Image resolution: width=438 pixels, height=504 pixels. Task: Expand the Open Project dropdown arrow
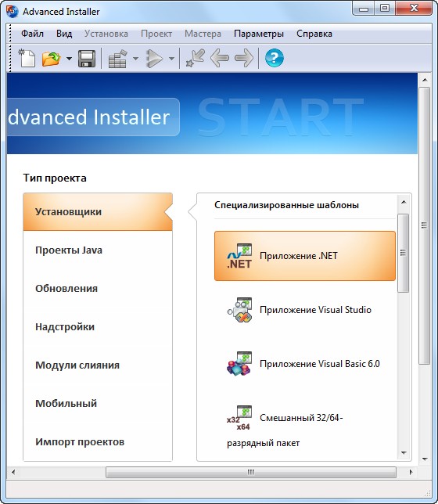pyautogui.click(x=69, y=59)
